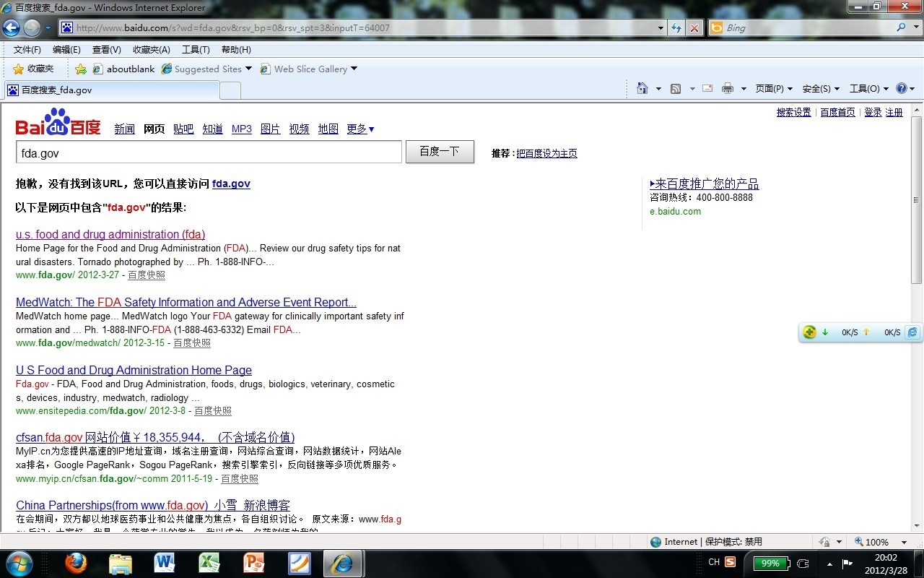Open the 编辑(E) menu
This screenshot has width=924, height=578.
(66, 50)
